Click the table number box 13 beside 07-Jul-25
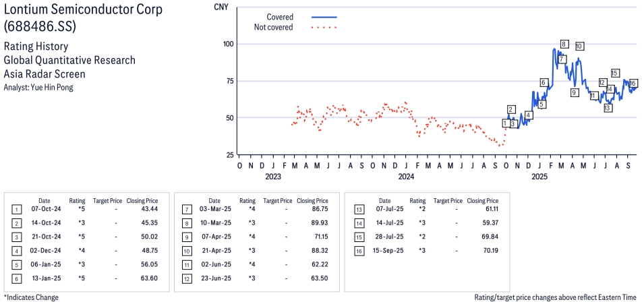 pos(359,210)
